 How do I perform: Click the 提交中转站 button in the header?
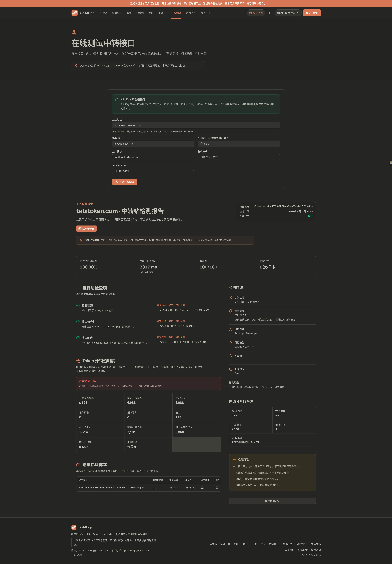312,13
